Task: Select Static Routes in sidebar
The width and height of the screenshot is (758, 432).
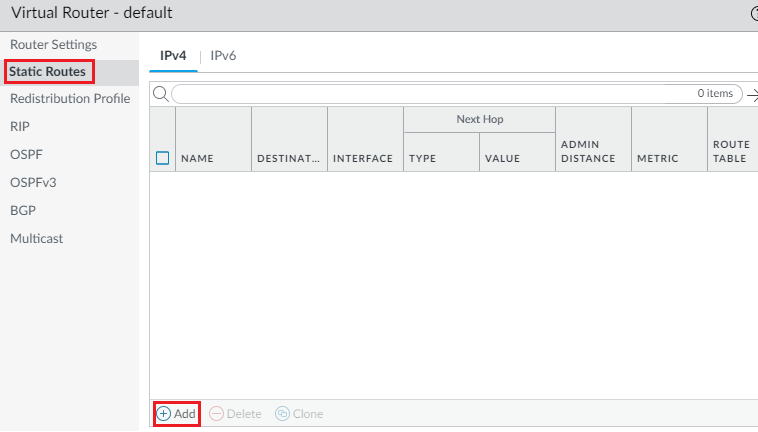Action: coord(48,72)
